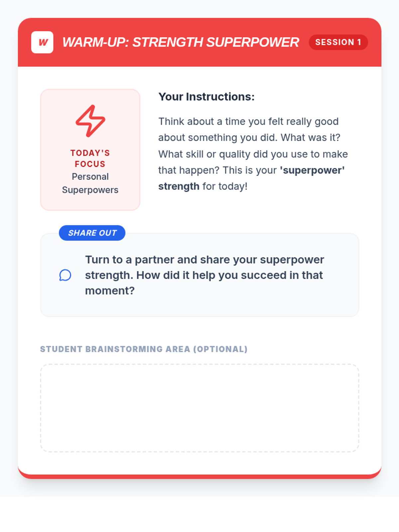Click "How did it help you succeed" text

pyautogui.click(x=213, y=275)
